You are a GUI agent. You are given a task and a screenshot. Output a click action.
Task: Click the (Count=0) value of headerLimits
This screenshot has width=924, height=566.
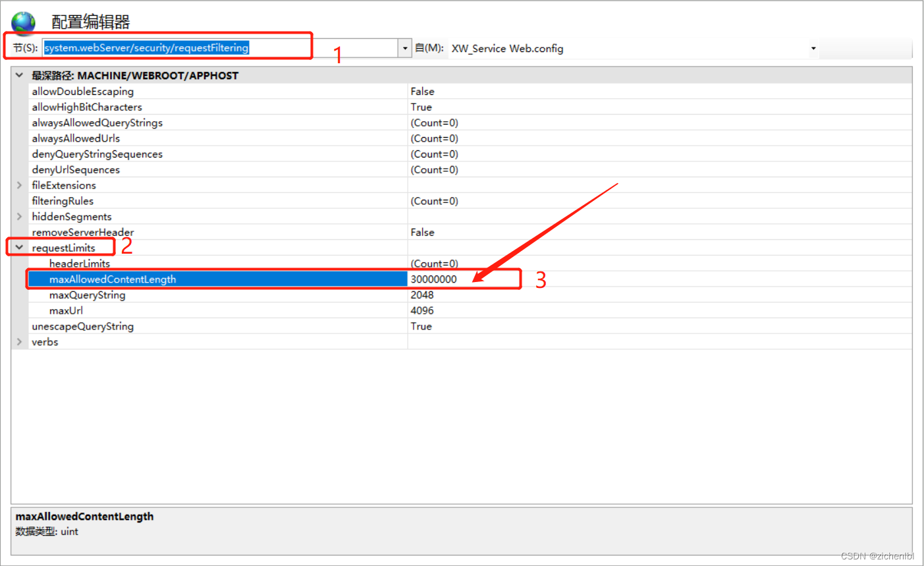435,264
